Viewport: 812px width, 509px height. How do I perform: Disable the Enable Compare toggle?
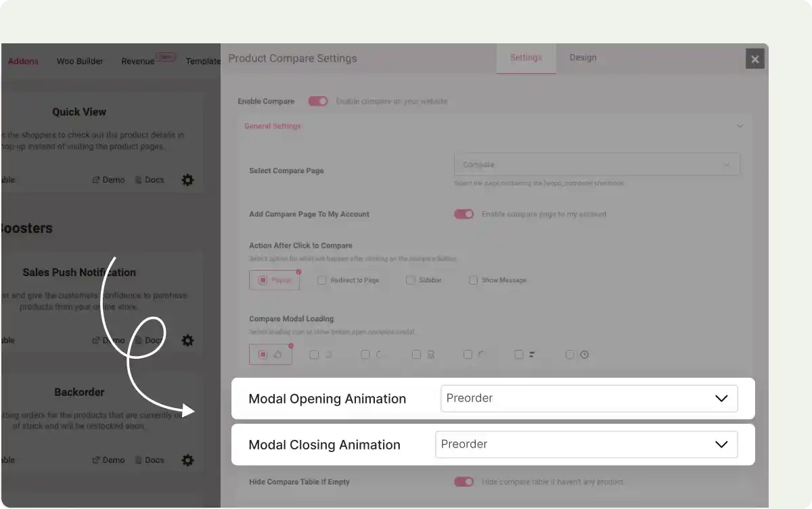pyautogui.click(x=317, y=101)
